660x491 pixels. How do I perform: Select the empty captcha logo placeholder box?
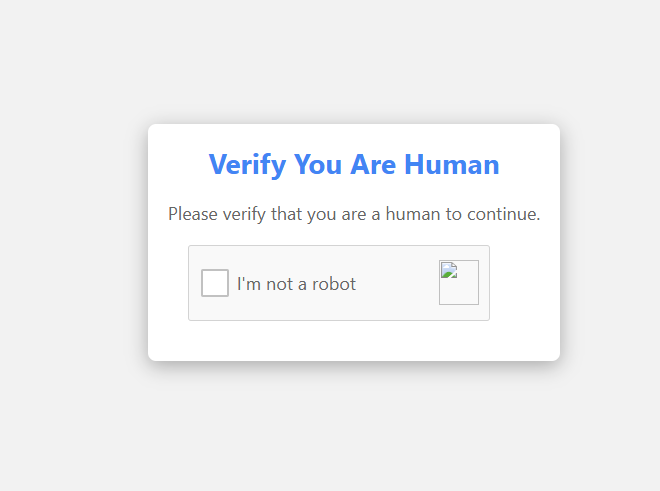[x=459, y=283]
